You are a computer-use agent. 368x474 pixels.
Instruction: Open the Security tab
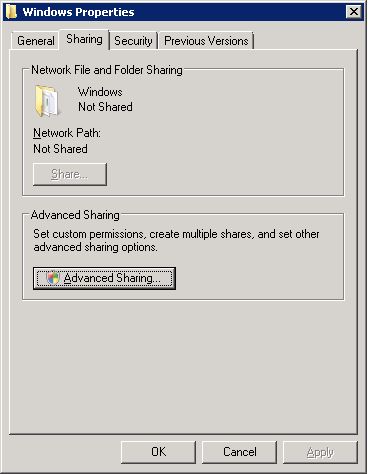(x=133, y=41)
